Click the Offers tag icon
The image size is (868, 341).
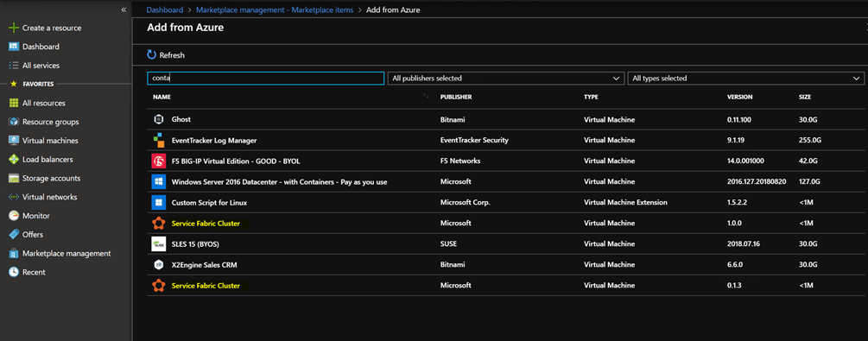(14, 235)
